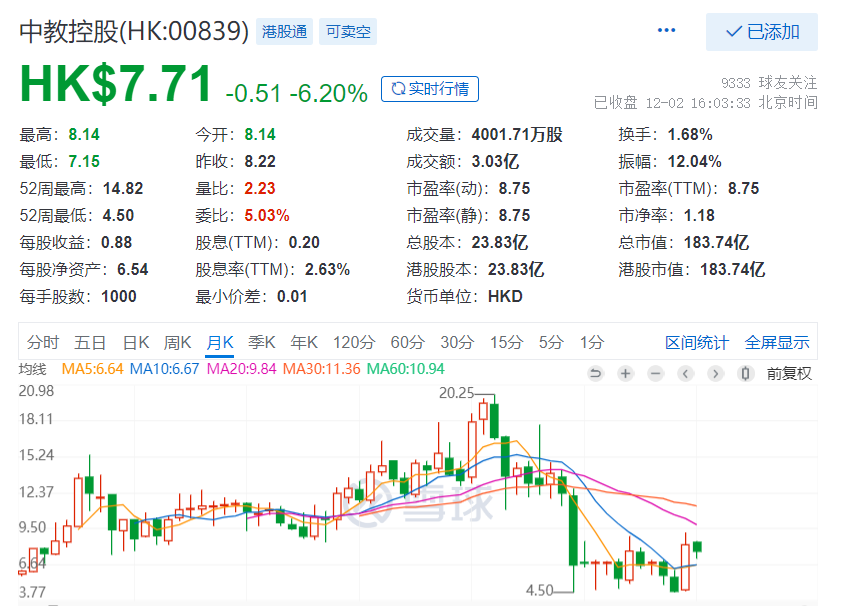This screenshot has width=847, height=606.
Task: Switch to the 5分 chart tab
Action: click(x=551, y=342)
